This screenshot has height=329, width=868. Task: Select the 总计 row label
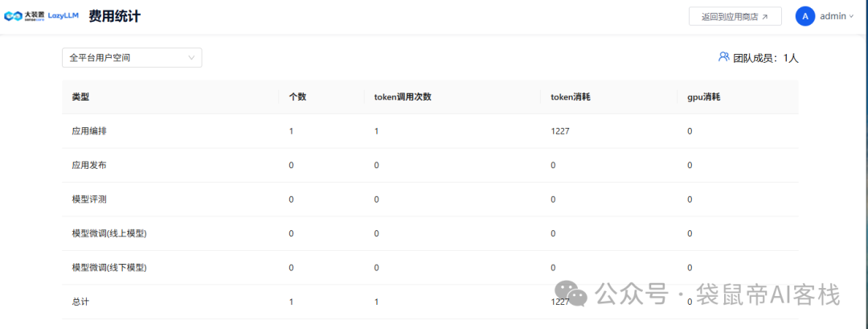80,302
